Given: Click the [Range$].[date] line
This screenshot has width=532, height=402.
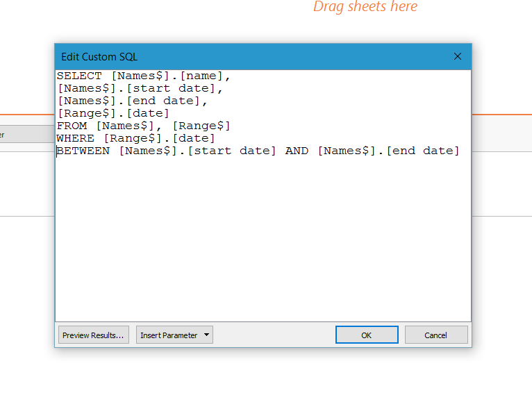Looking at the screenshot, I should pos(113,113).
